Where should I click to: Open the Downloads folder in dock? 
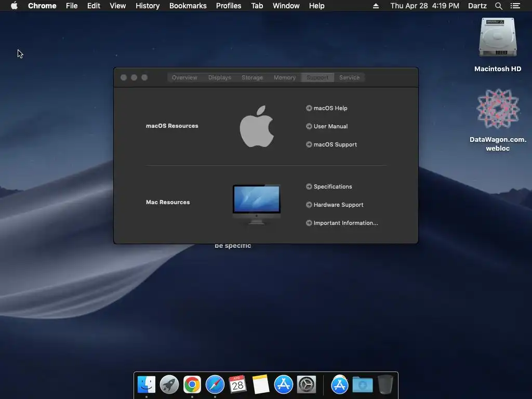click(362, 385)
